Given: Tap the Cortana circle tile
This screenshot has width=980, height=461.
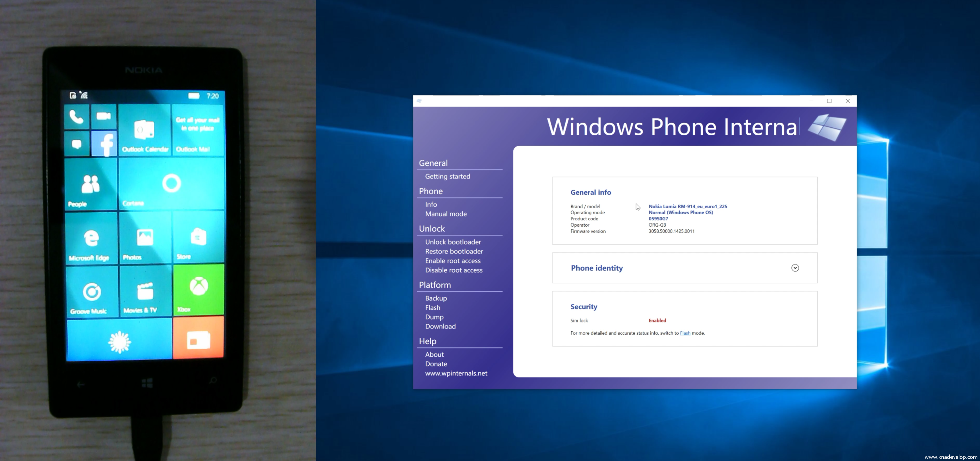Looking at the screenshot, I should [x=172, y=184].
